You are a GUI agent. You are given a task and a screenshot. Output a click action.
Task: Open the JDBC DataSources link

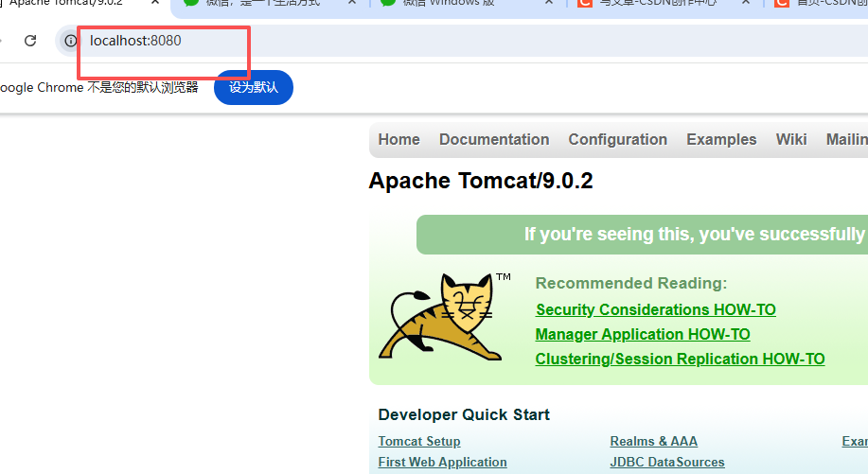[667, 462]
